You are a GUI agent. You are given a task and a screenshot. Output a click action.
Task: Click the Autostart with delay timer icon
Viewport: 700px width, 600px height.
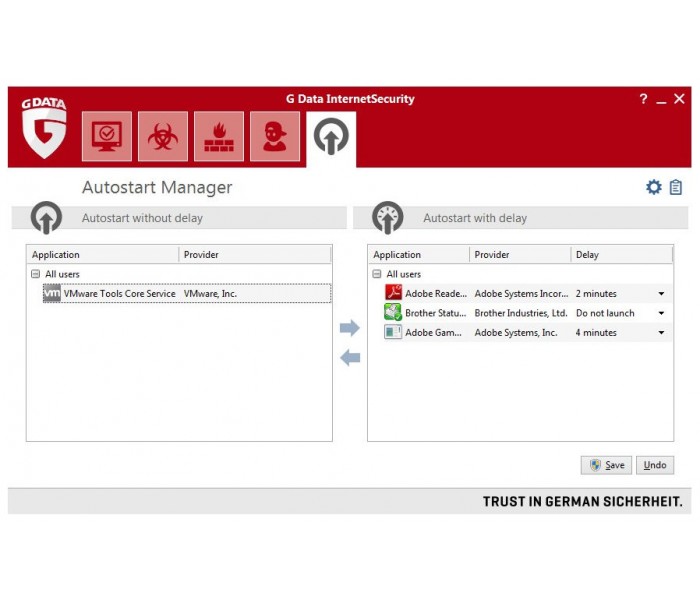coord(388,218)
